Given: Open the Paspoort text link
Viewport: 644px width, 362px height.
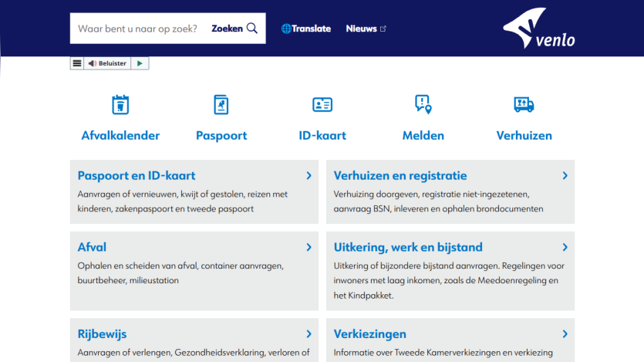Looking at the screenshot, I should (221, 136).
